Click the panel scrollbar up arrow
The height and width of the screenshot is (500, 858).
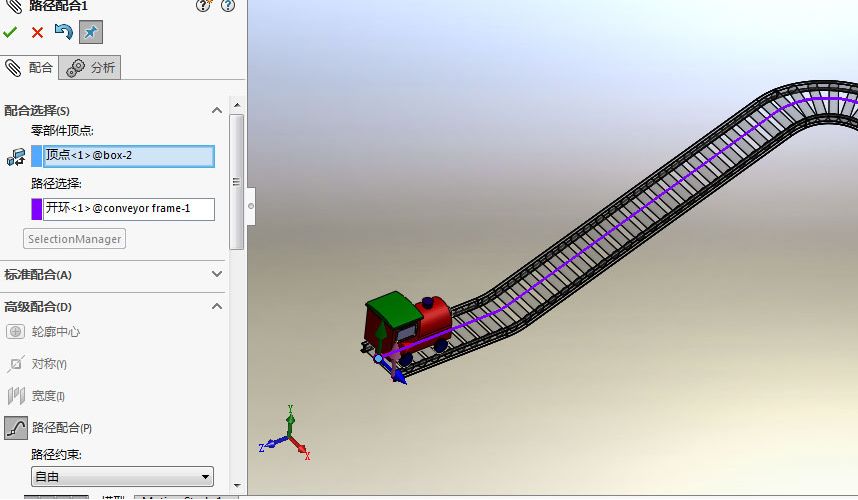[x=237, y=104]
